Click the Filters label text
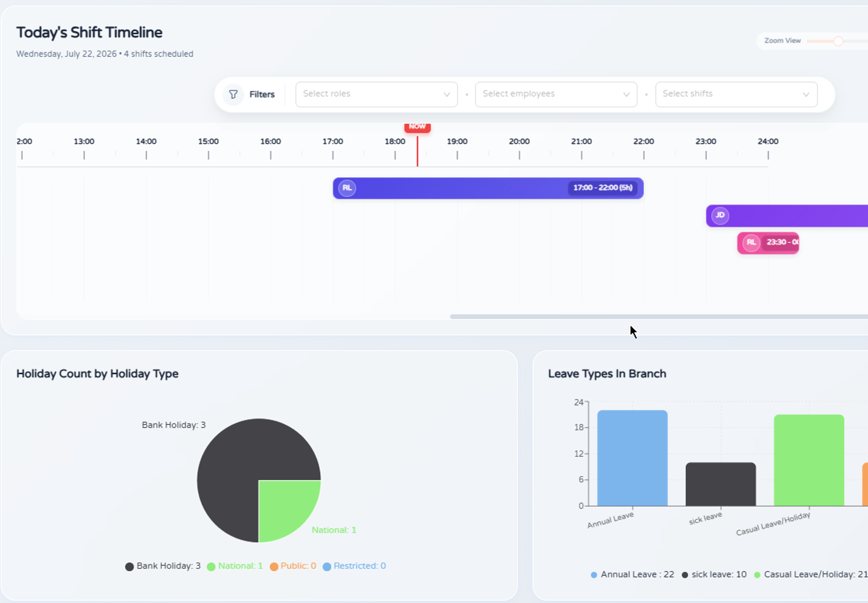This screenshot has height=603, width=868. 262,95
